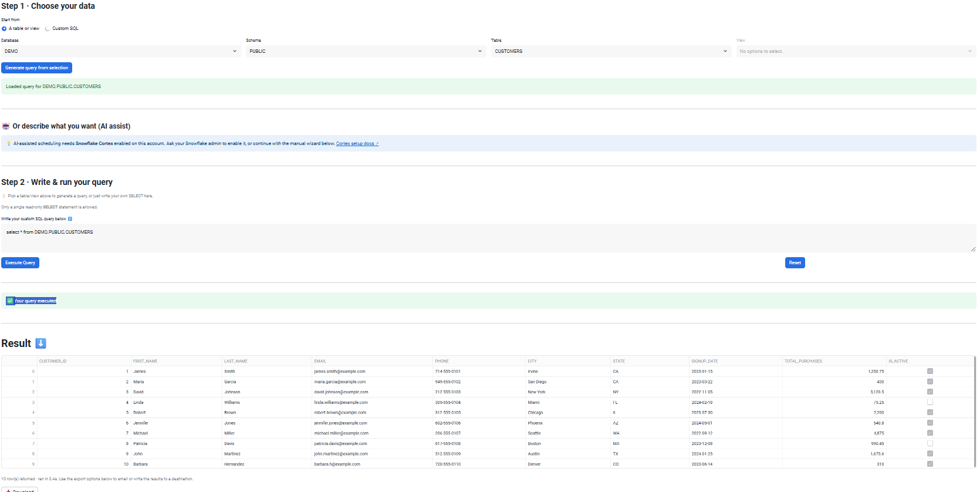Click the SQL query text area
This screenshot has width=980, height=492.
point(489,238)
